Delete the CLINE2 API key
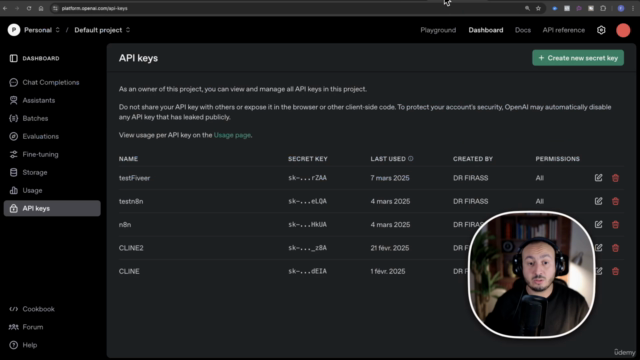This screenshot has width=640, height=360. coord(616,248)
